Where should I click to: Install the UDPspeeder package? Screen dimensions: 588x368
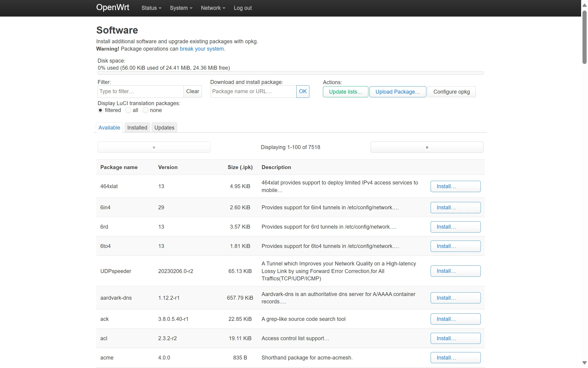455,271
